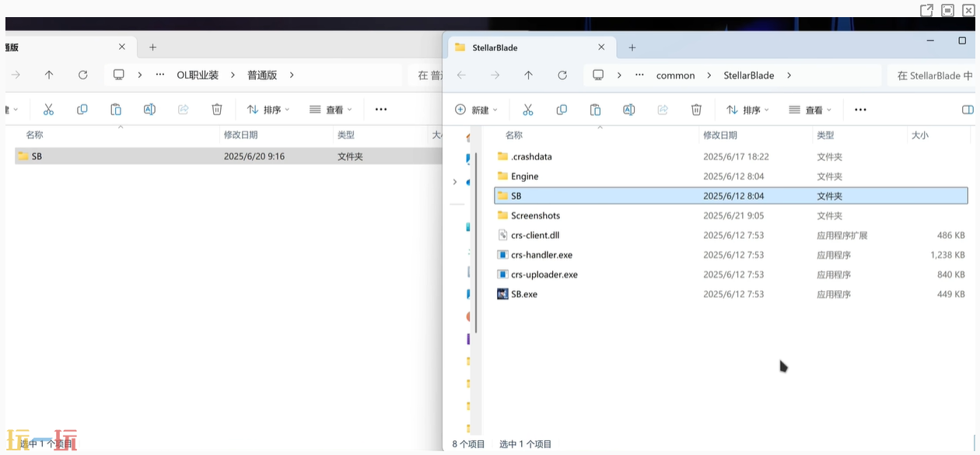Click Share icon in StellarBlade window toolbar

point(663,110)
